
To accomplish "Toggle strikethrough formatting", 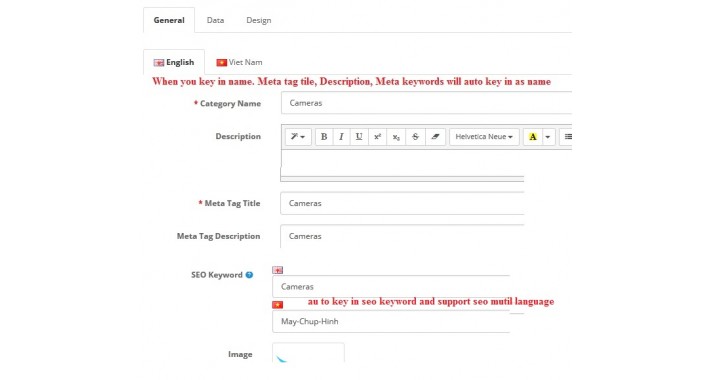I will point(415,136).
